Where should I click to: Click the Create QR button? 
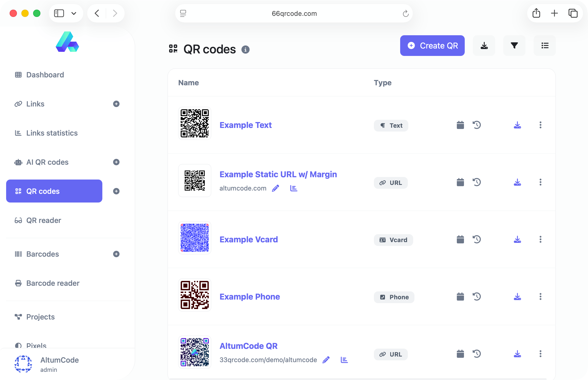point(432,45)
